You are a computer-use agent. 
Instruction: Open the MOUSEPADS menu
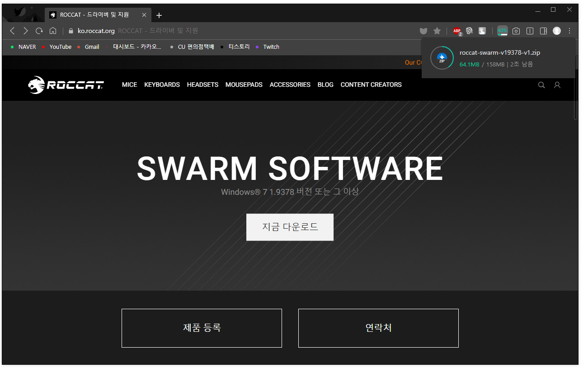click(244, 85)
